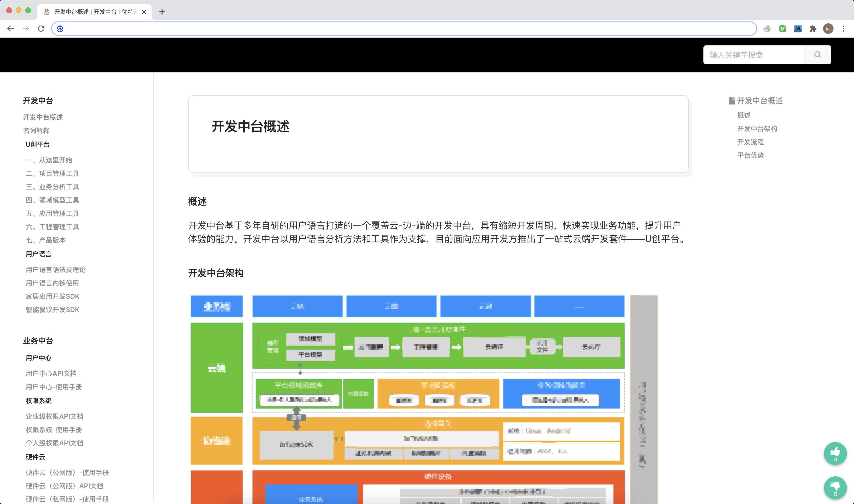
Task: Click the gray globe extension icon
Action: (x=767, y=29)
